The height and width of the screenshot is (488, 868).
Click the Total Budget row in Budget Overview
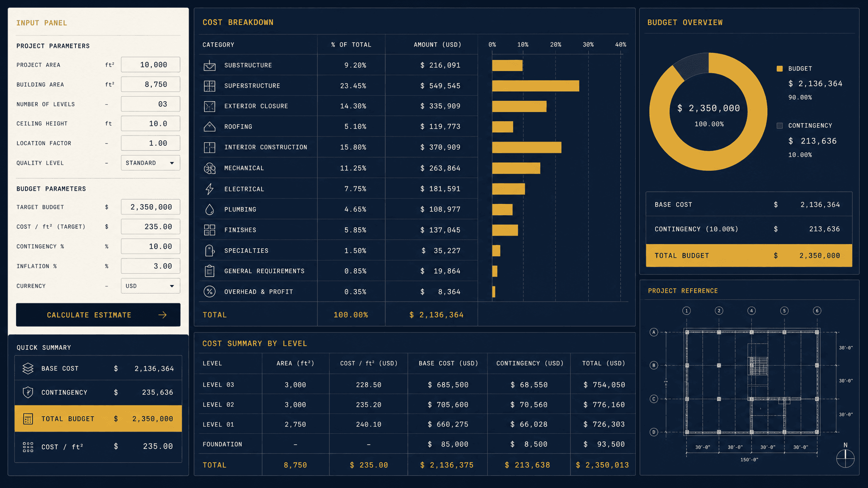click(x=749, y=255)
